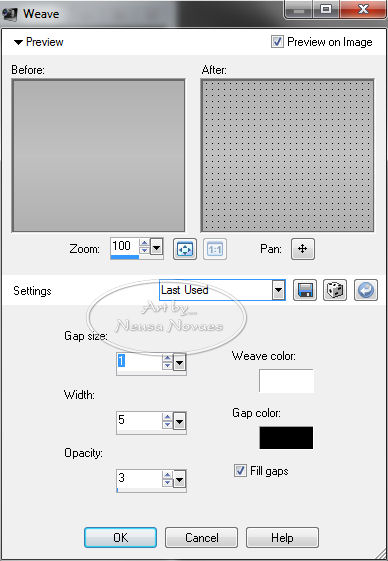Minimize the Weave dialog window
This screenshot has width=388, height=561.
coord(299,9)
